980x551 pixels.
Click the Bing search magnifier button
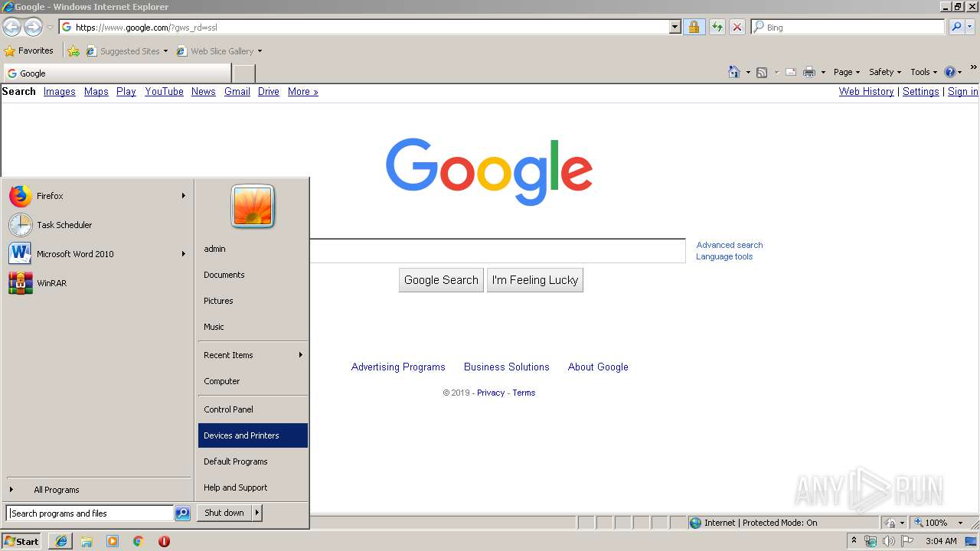pos(956,27)
